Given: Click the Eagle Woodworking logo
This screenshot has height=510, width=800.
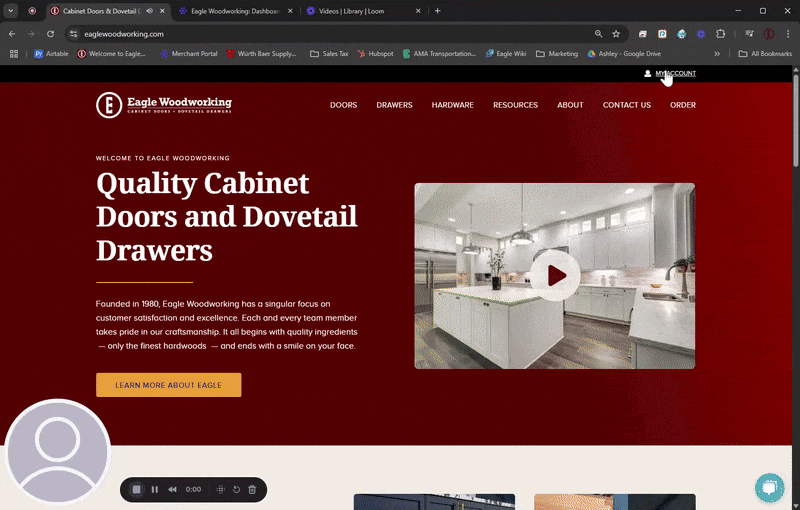Looking at the screenshot, I should coord(163,105).
